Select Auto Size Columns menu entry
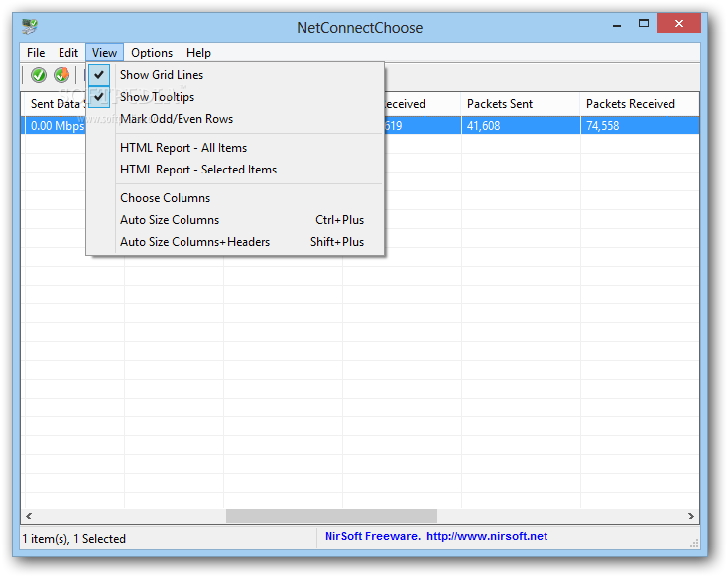The width and height of the screenshot is (728, 577). [235, 220]
